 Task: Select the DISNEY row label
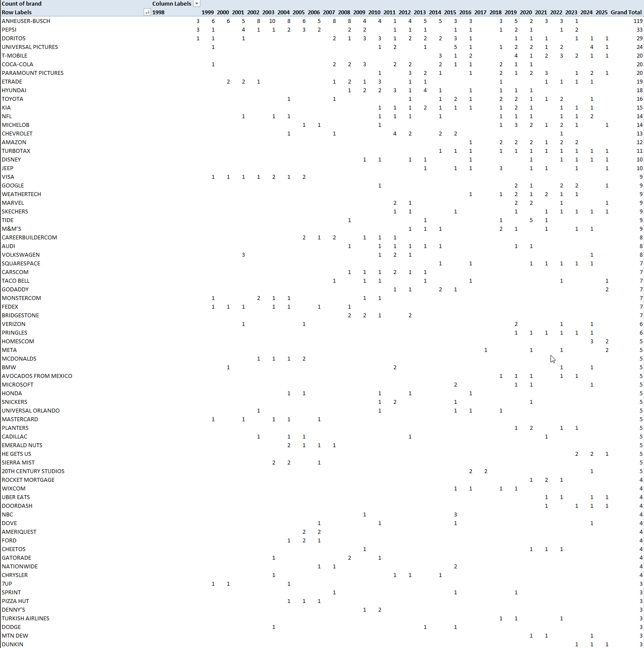(x=11, y=159)
